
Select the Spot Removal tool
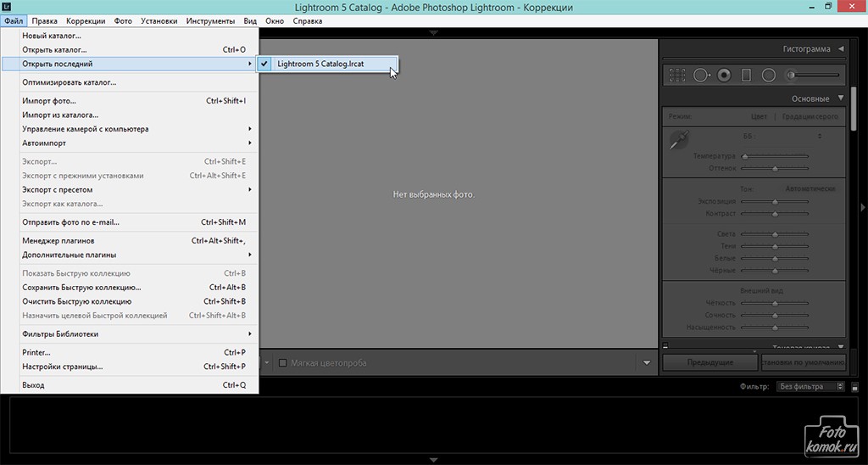click(701, 75)
